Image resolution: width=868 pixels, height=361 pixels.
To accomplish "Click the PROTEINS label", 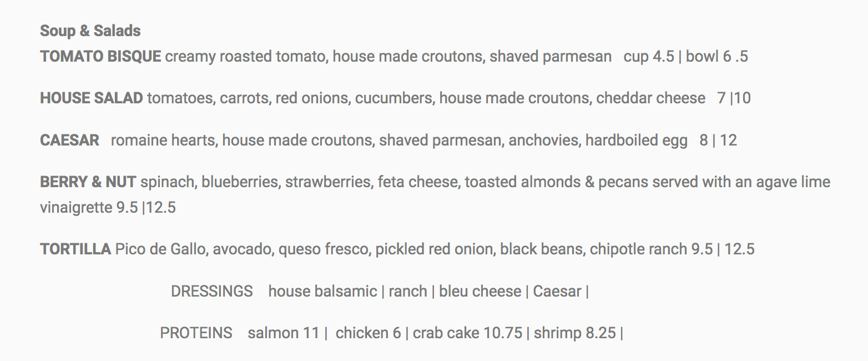I will pos(196,333).
